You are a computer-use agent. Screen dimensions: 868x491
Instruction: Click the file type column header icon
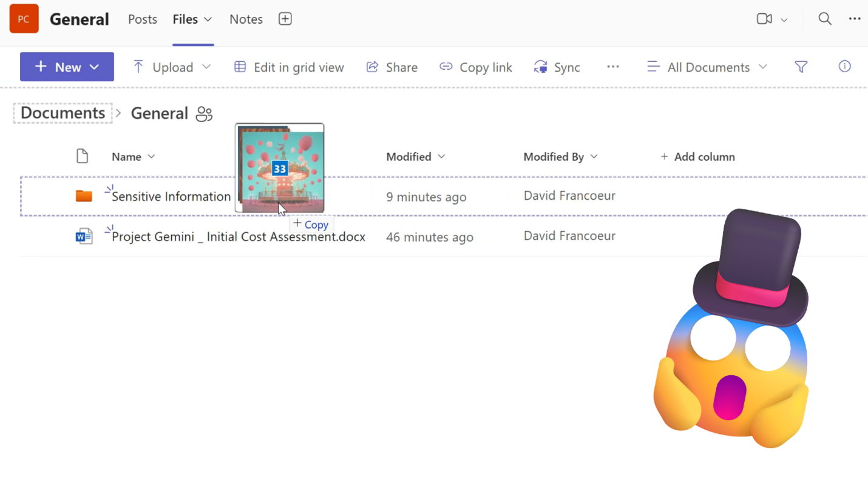(83, 157)
